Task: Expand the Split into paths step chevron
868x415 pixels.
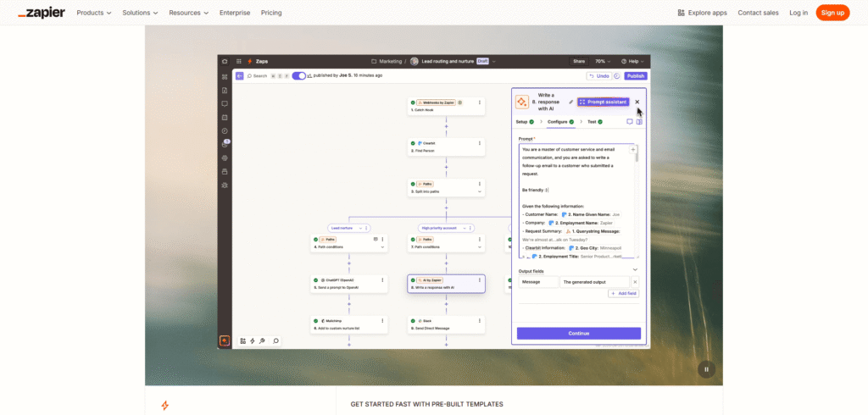Action: (x=480, y=191)
